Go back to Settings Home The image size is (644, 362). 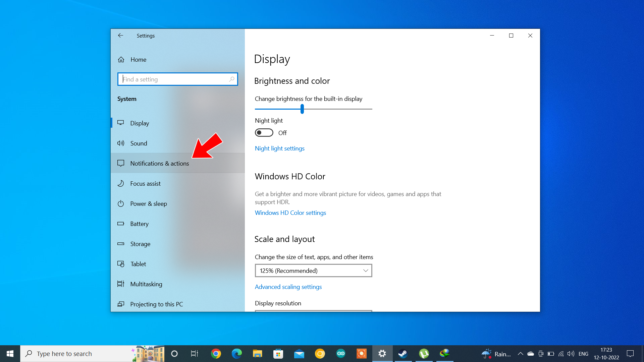pos(138,59)
